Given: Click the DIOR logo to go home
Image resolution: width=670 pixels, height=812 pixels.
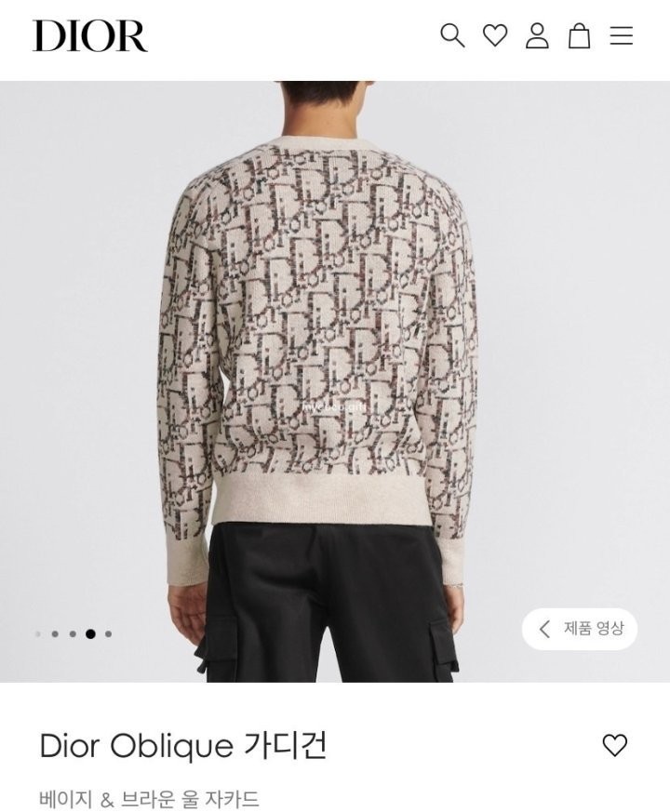Looking at the screenshot, I should pyautogui.click(x=90, y=35).
